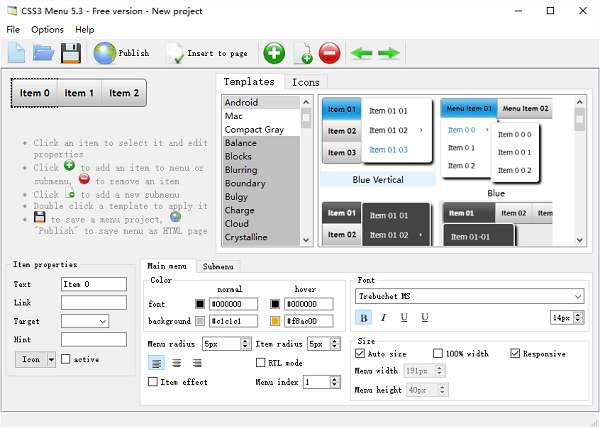Switch to the Submenu tab

[219, 267]
